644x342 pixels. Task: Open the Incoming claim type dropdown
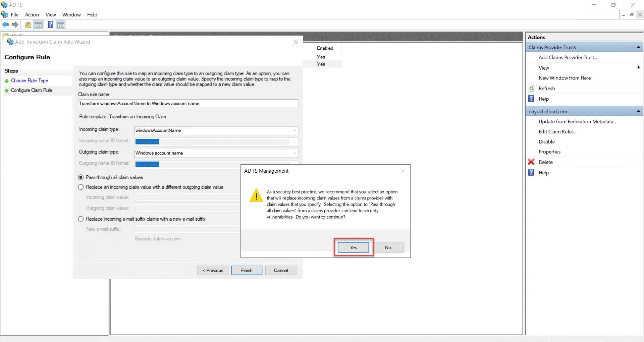pyautogui.click(x=294, y=130)
